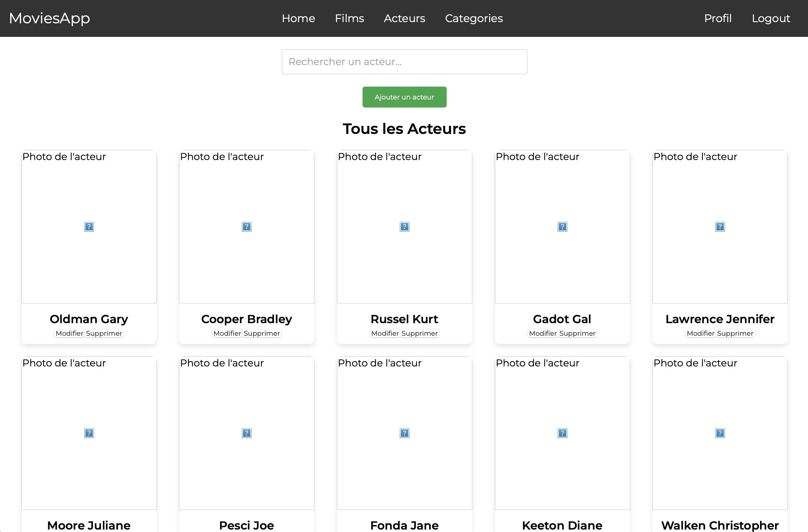Viewport: 808px width, 532px height.
Task: Select the Gadot Gal name heading
Action: (562, 319)
